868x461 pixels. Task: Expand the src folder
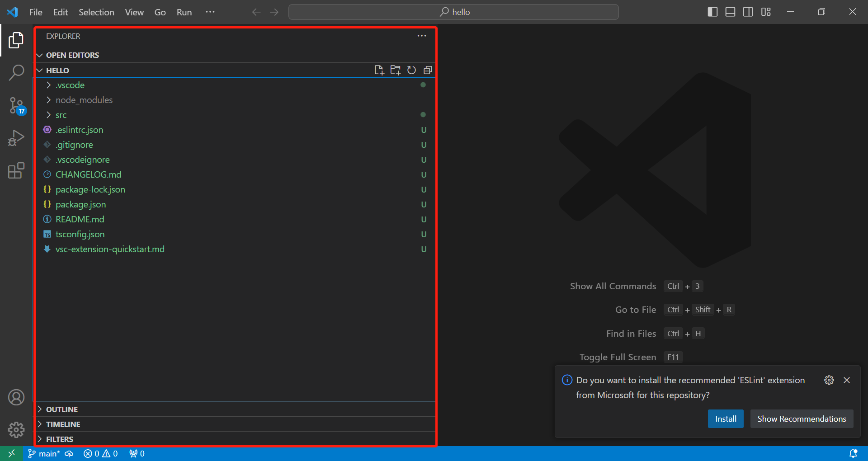[235, 115]
